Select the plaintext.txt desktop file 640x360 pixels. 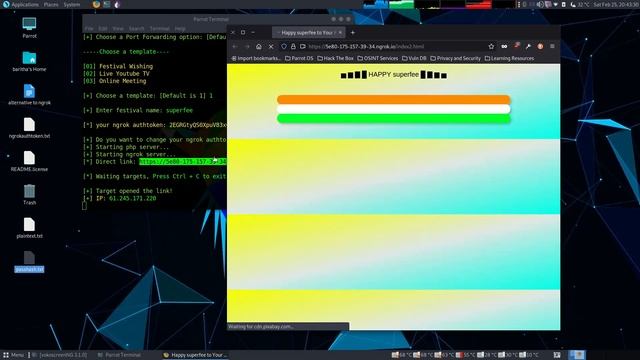click(29, 228)
